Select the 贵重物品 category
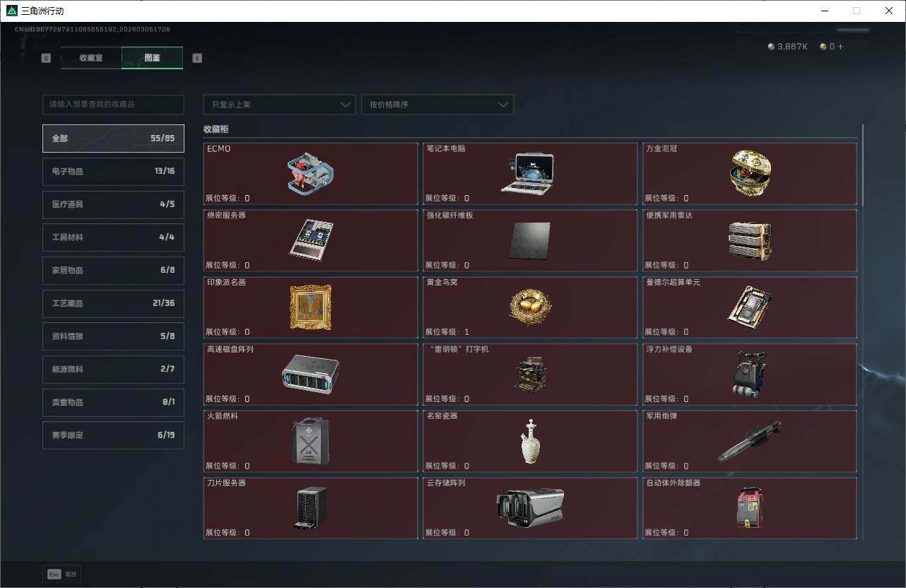This screenshot has width=906, height=588. (x=113, y=403)
